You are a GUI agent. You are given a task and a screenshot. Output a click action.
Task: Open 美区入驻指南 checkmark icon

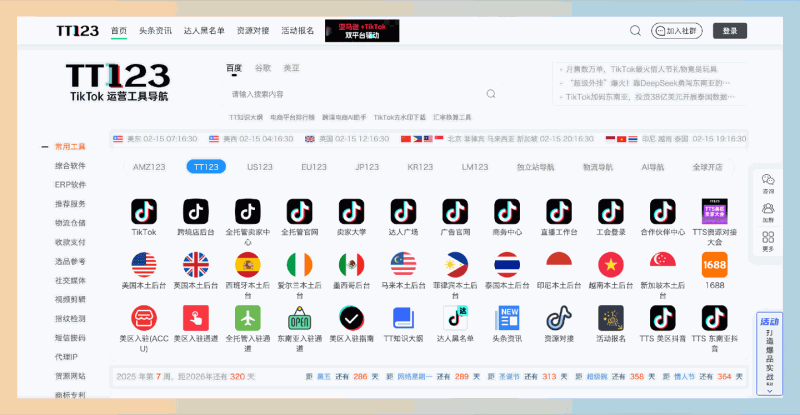pos(352,318)
